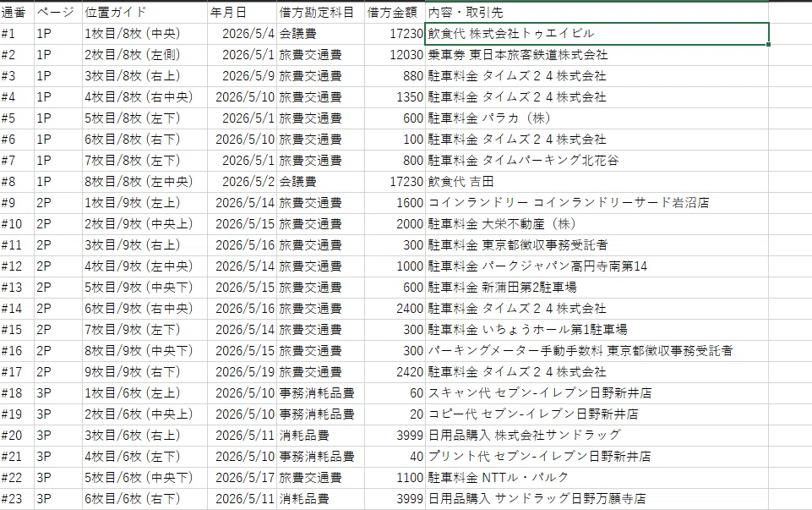Click cell 駐車料金 大栄不動産（株）
The width and height of the screenshot is (812, 510).
pyautogui.click(x=597, y=224)
